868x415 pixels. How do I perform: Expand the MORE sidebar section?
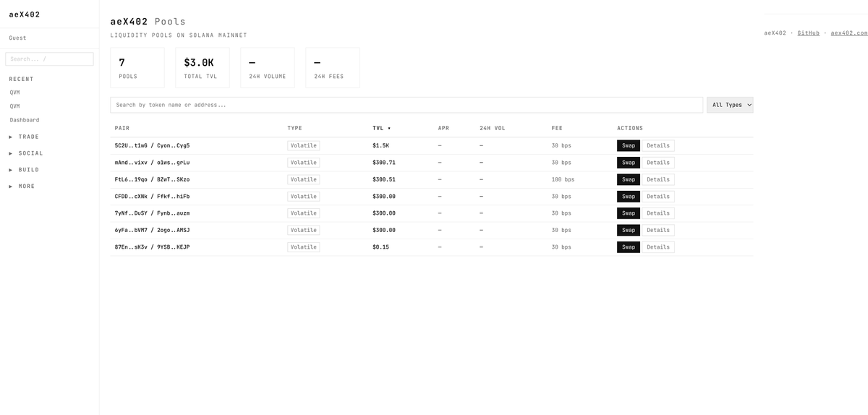(22, 187)
